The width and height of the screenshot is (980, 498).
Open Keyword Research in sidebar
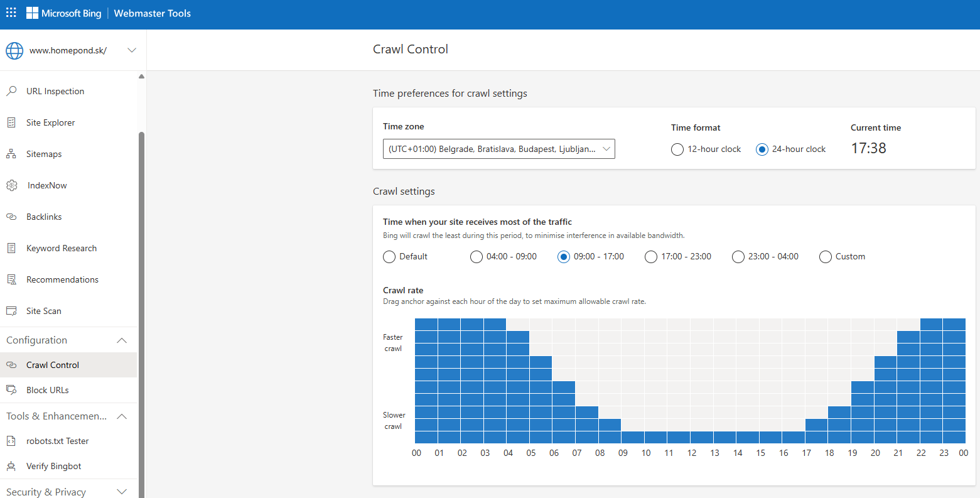[x=62, y=248]
